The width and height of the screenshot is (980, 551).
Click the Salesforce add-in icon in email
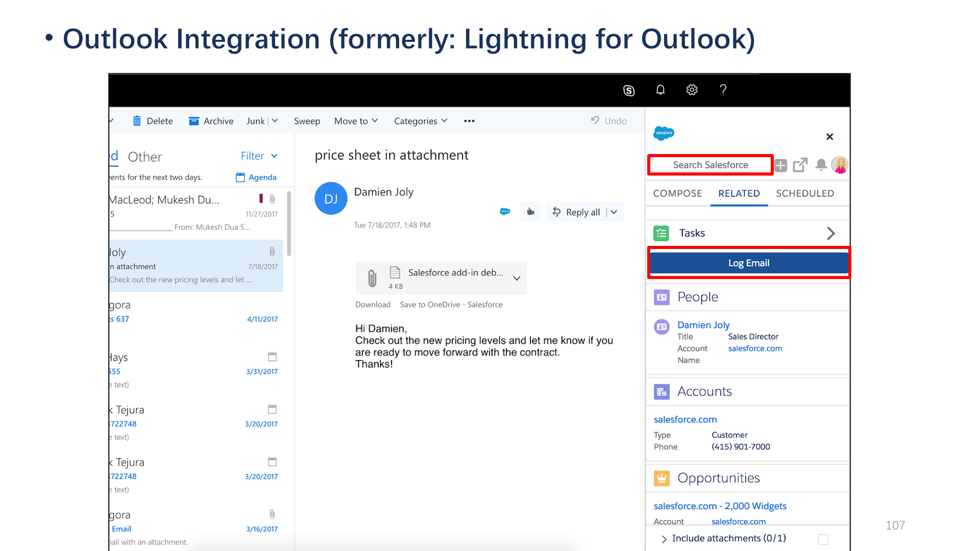point(505,212)
